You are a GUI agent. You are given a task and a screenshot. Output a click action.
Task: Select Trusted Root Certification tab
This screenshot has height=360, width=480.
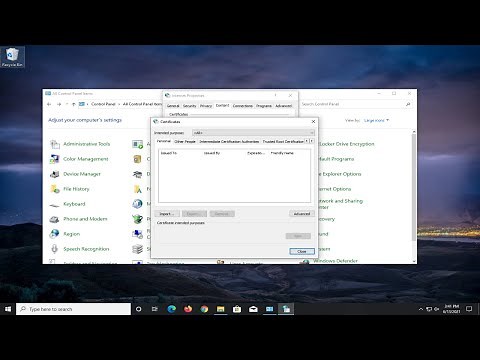283,141
